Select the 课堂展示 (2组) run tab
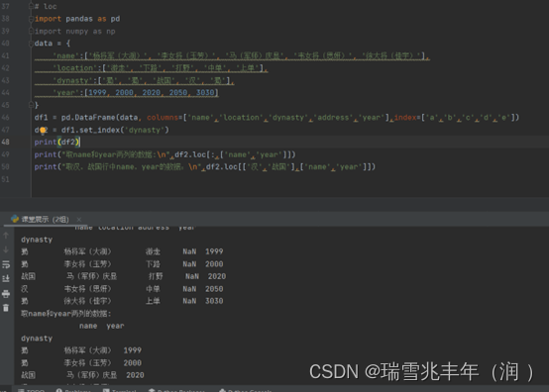549x392 pixels. coord(45,219)
